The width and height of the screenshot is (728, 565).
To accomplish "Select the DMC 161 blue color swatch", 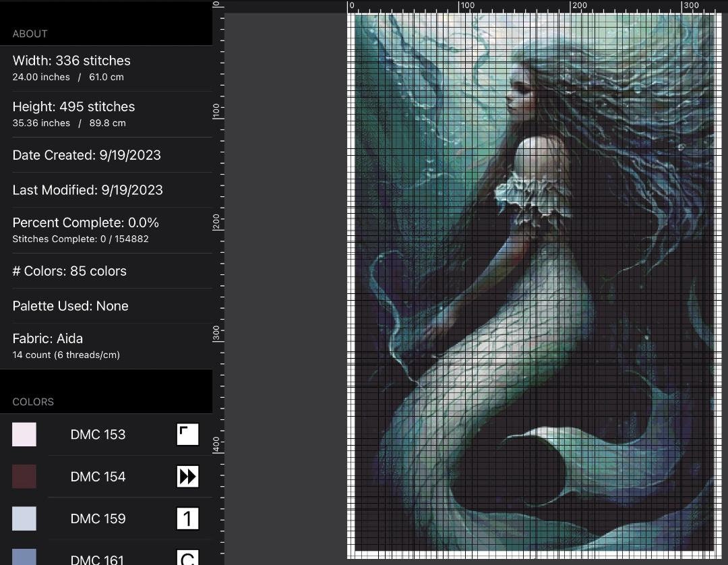I will (24, 558).
